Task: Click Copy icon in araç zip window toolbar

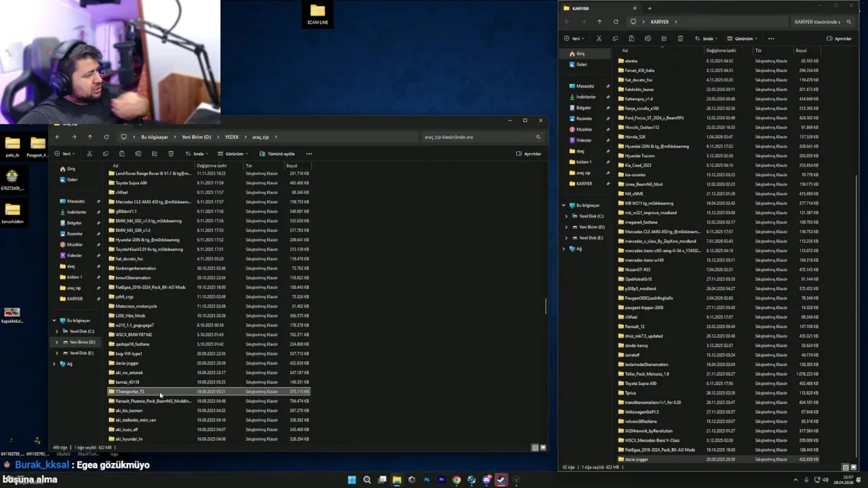Action: pyautogui.click(x=105, y=154)
